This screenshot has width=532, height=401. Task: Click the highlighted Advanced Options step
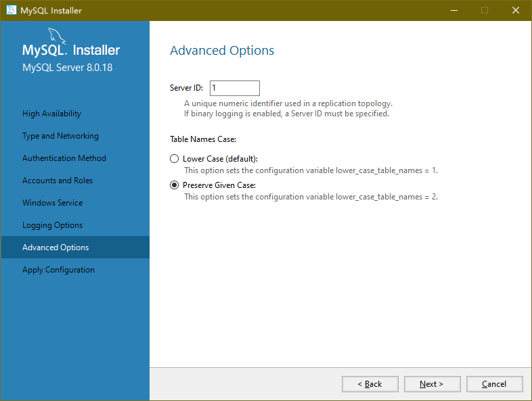tap(56, 247)
